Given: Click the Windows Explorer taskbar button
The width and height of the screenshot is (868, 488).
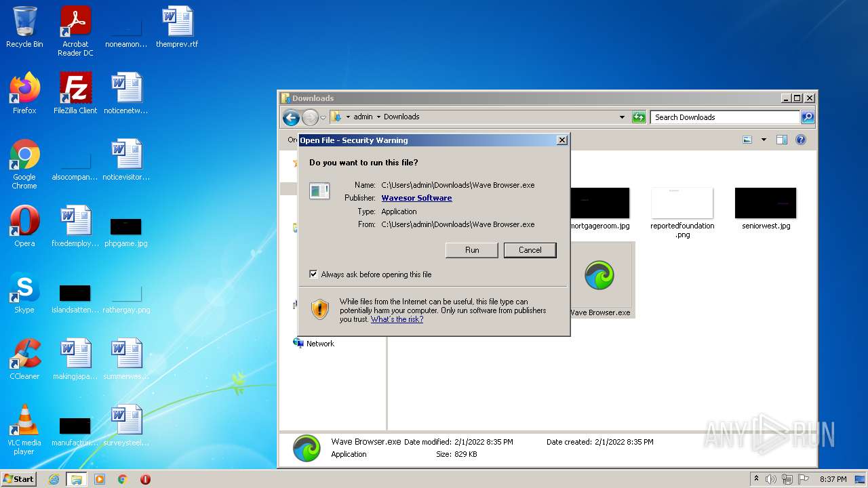Looking at the screenshot, I should 76,479.
